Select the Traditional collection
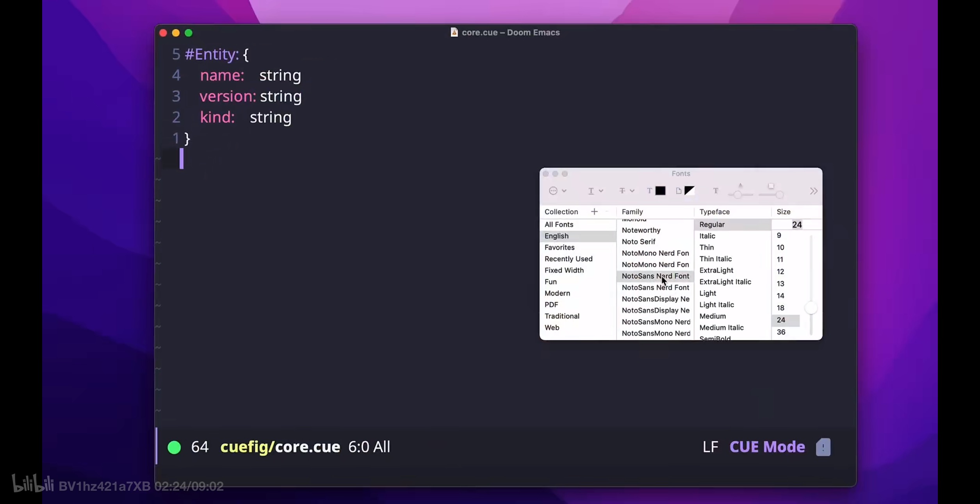Screen dimensions: 980x504 pyautogui.click(x=578, y=316)
